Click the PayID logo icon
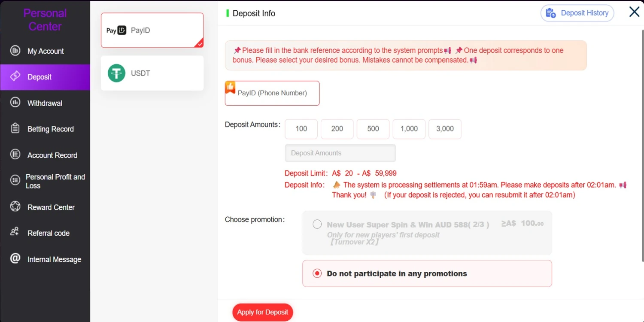This screenshot has height=322, width=644. point(116,30)
